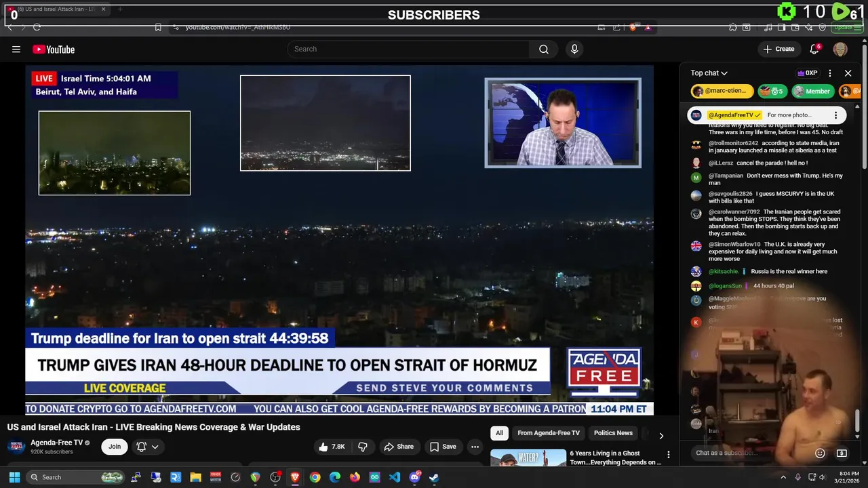Open the 6 Years Living in a Ghost Town title
Image resolution: width=868 pixels, height=488 pixels.
(616, 457)
